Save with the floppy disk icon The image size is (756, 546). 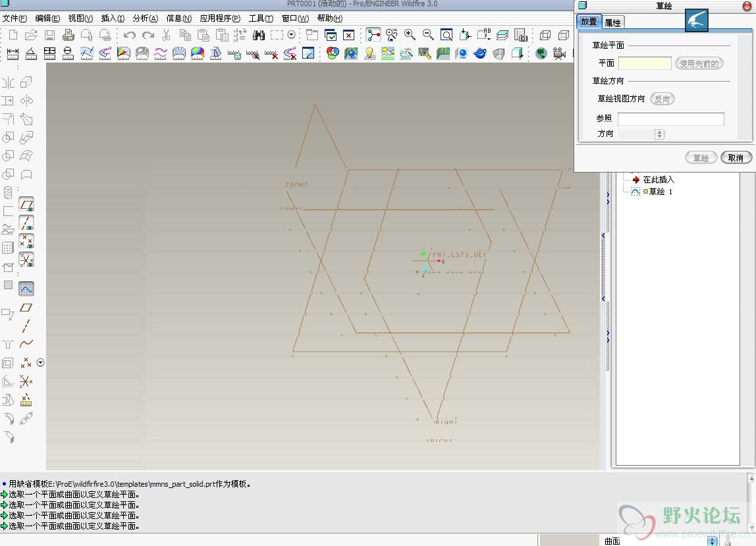tap(49, 35)
